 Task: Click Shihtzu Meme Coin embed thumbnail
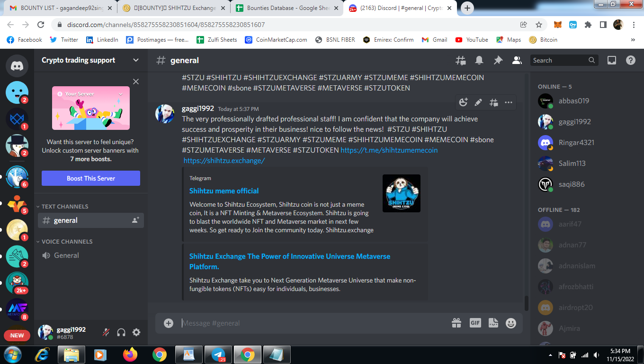tap(402, 193)
